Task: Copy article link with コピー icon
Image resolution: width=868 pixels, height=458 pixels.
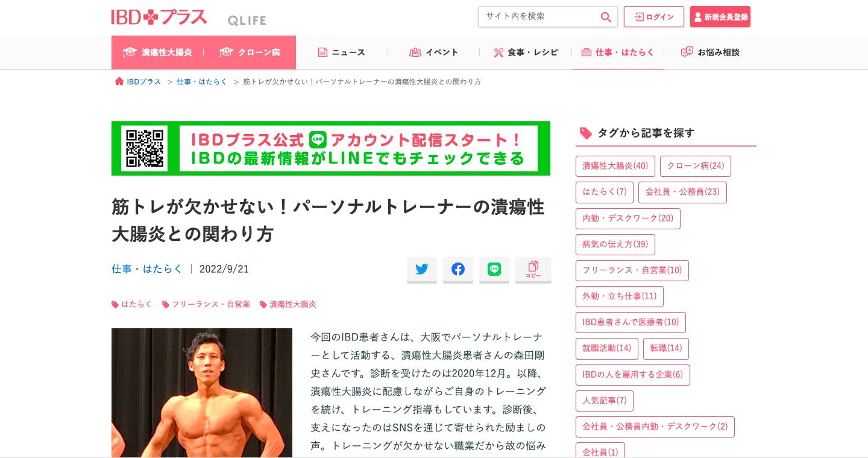Action: point(533,269)
